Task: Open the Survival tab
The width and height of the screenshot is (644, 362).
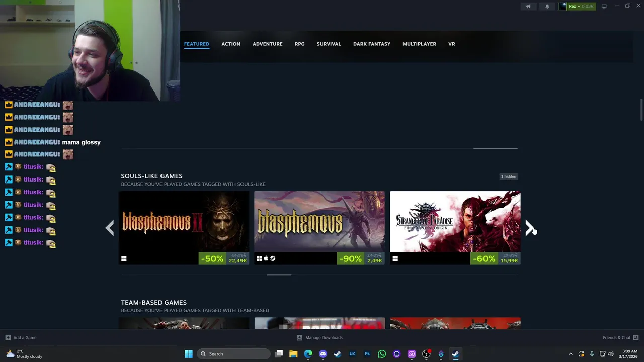Action: pos(329,44)
